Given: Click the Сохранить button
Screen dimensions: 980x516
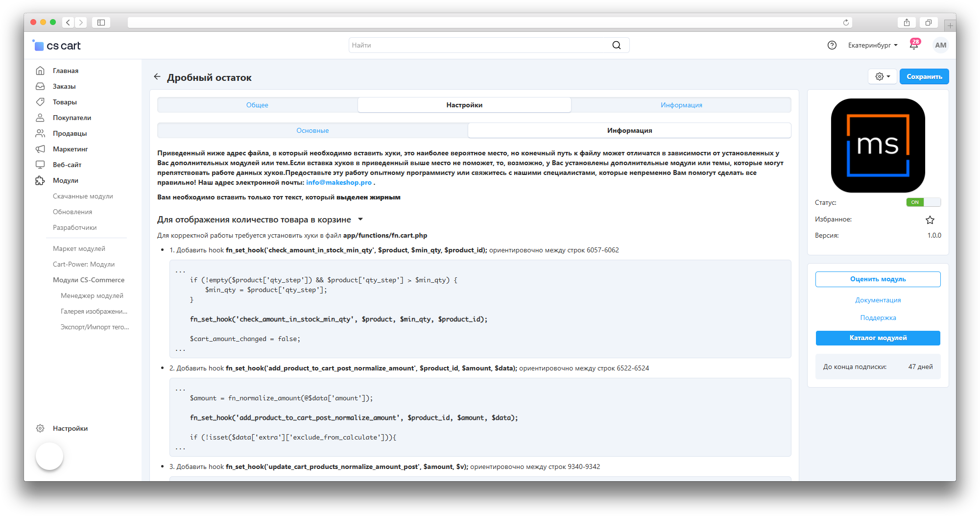Looking at the screenshot, I should [924, 76].
